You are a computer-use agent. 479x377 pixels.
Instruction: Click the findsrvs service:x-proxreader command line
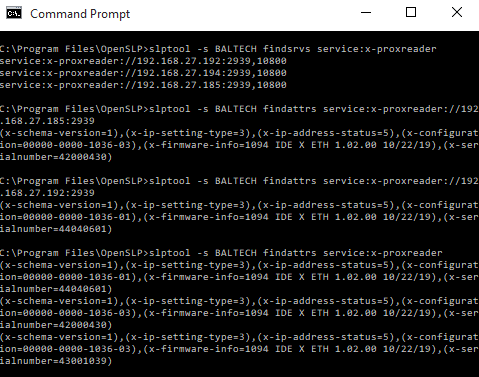click(x=218, y=49)
